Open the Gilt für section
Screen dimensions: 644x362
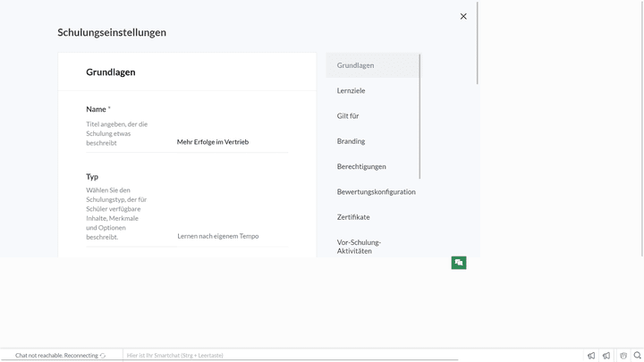348,115
